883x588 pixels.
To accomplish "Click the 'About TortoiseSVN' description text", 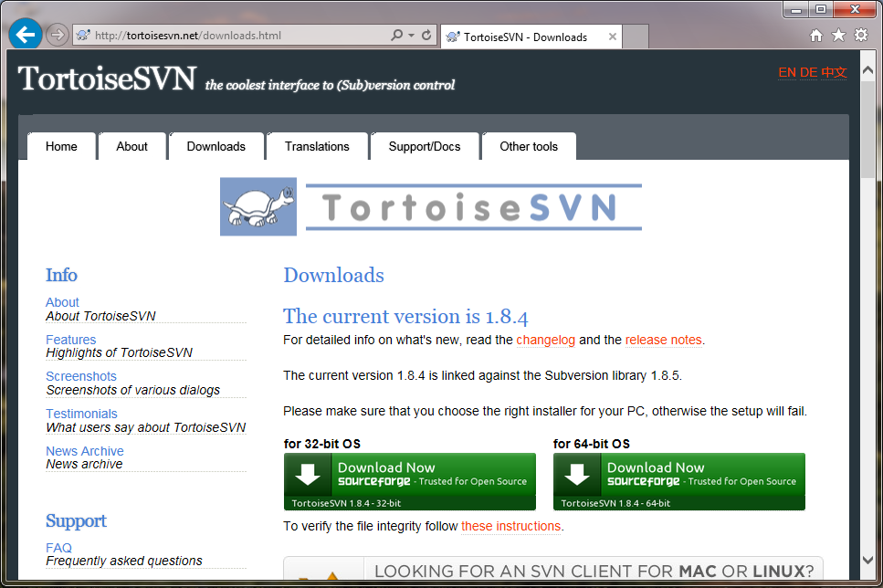I will 100,316.
